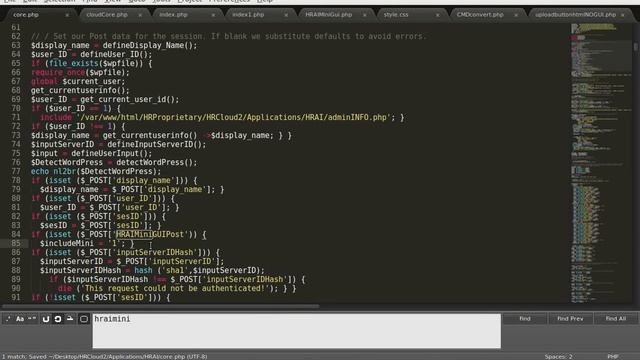Close the index1.php tab
Screen dimensions: 640x360
(286, 15)
